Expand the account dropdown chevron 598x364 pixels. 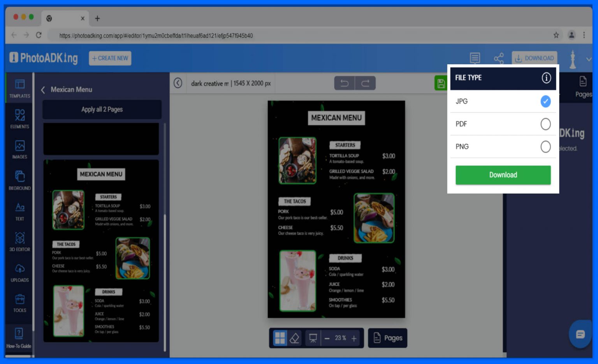588,59
